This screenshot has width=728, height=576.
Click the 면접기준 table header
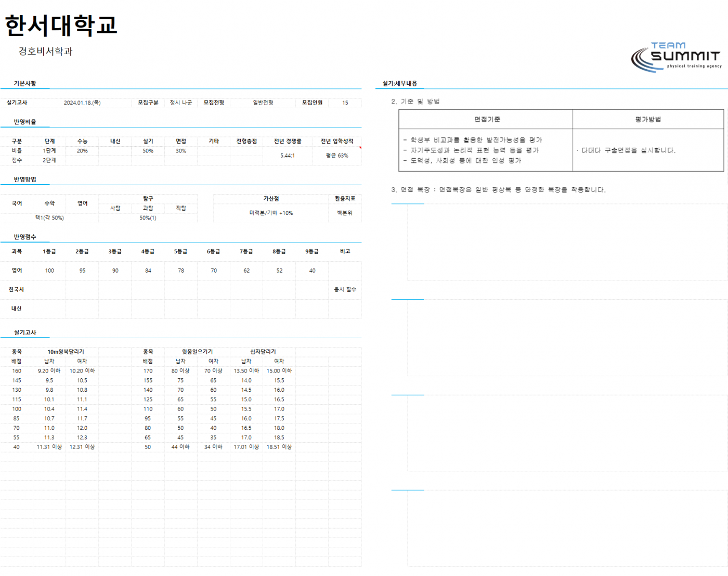click(x=486, y=120)
